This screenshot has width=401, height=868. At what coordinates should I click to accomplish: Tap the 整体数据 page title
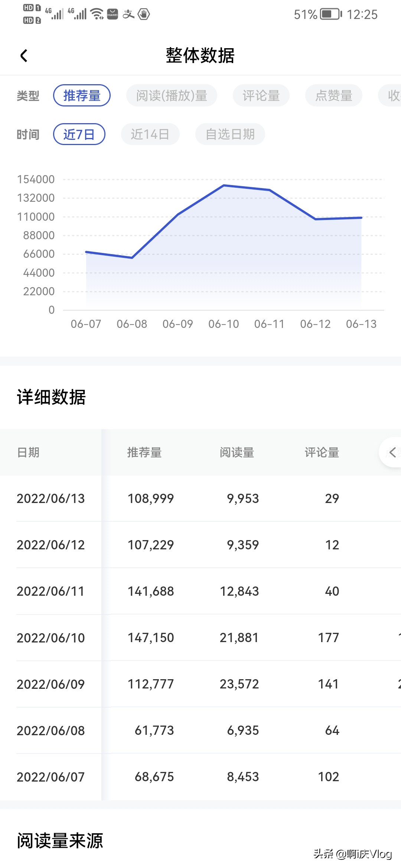[x=200, y=55]
